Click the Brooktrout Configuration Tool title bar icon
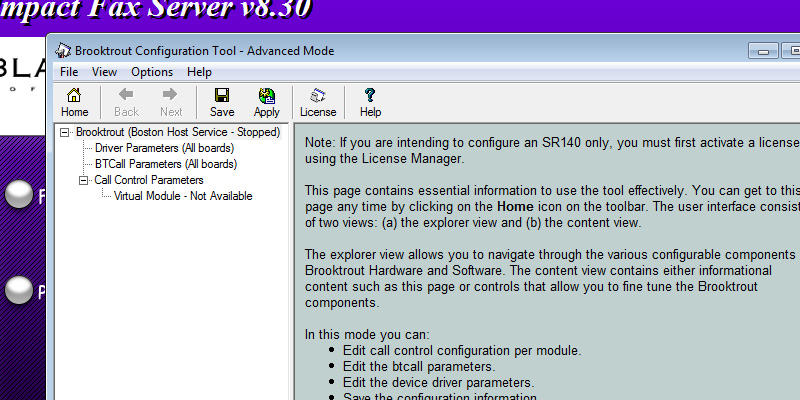This screenshot has height=400, width=800. pyautogui.click(x=63, y=51)
